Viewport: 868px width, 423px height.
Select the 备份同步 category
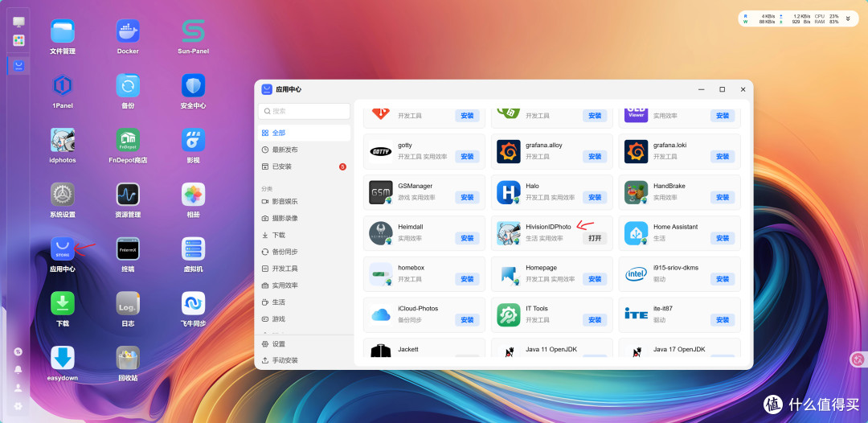[x=304, y=252]
